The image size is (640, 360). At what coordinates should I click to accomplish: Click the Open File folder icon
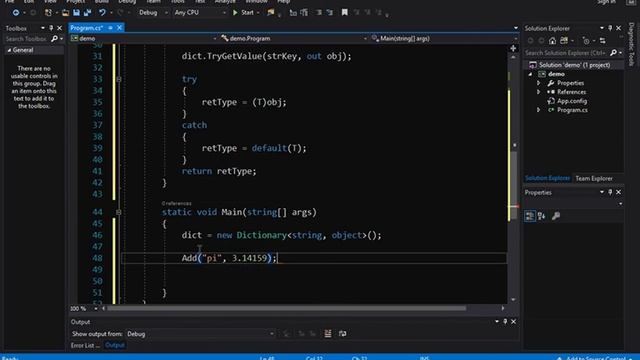[x=65, y=13]
